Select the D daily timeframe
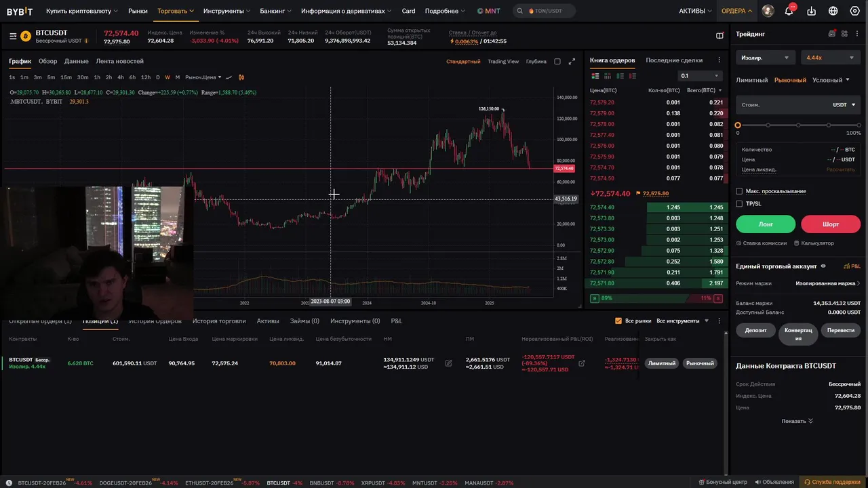 coord(158,77)
